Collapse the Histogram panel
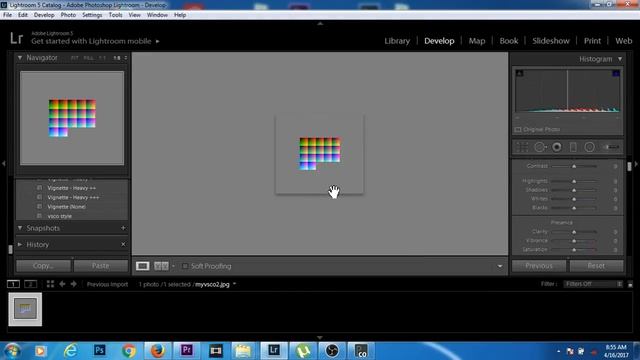Viewport: 640px width, 360px height. point(620,59)
